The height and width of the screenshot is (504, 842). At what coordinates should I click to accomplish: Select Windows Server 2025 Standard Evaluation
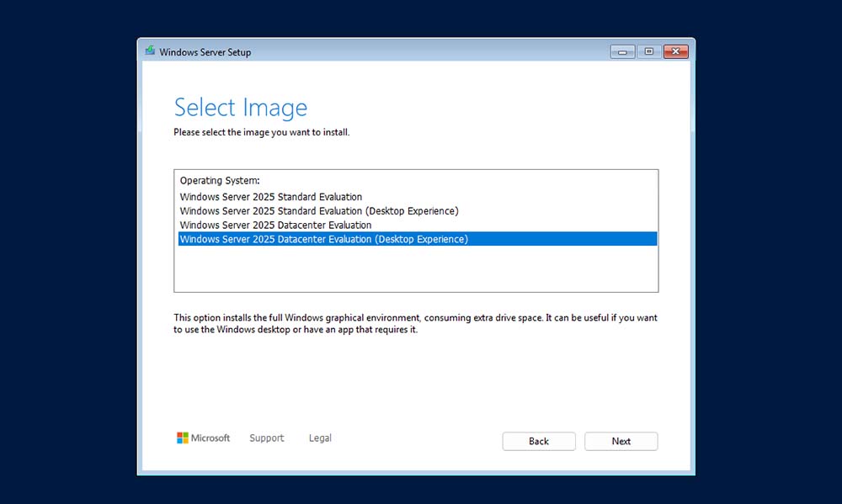click(271, 197)
